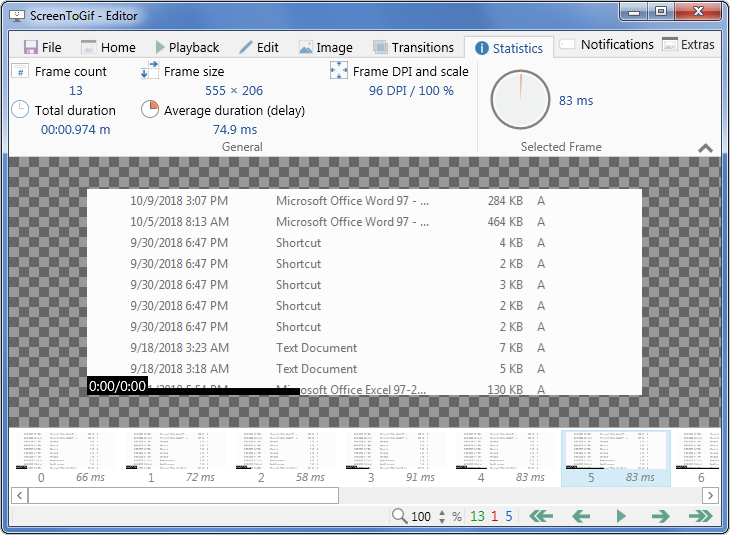Click the 83 ms selected frame value
Viewport: 730px width, 535px height.
pyautogui.click(x=576, y=101)
